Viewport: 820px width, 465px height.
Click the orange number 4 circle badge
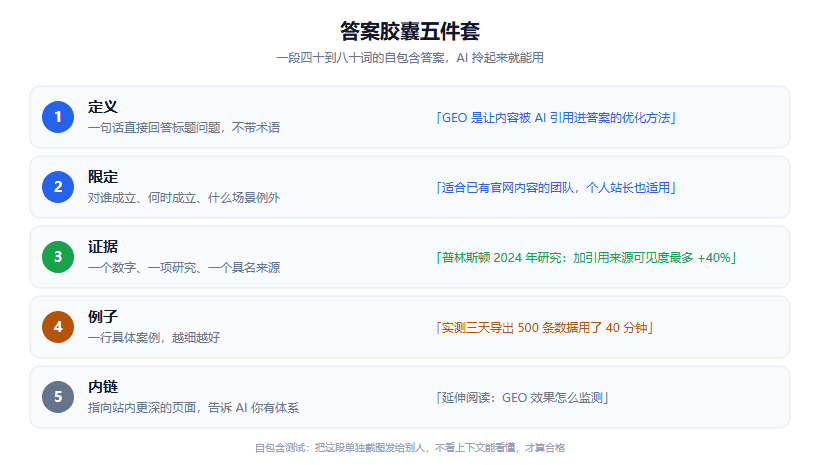[58, 327]
